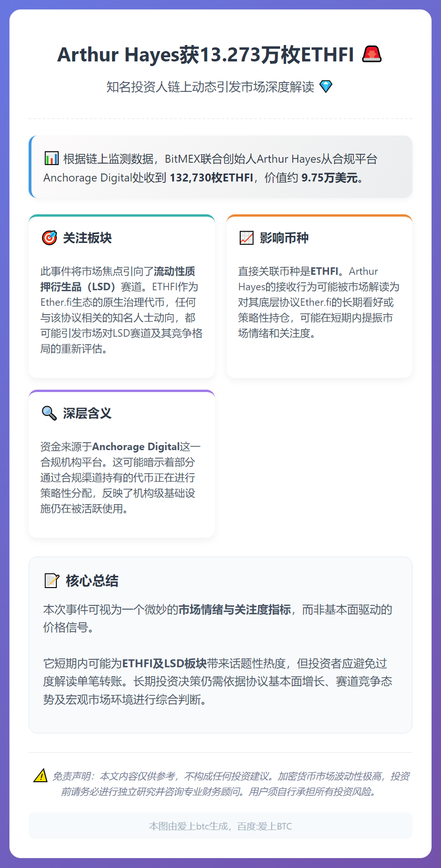The width and height of the screenshot is (441, 868).
Task: Click the bold phrase ETHFI及LSD板块
Action: point(164,664)
